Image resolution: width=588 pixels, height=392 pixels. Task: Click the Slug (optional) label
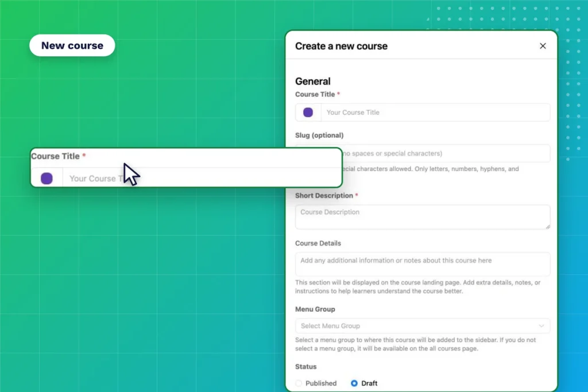(x=319, y=135)
